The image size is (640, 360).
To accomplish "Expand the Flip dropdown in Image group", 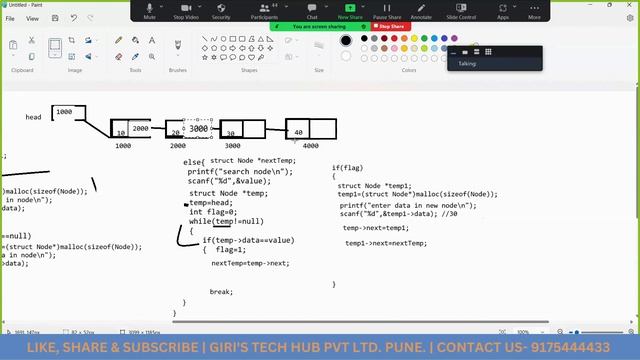I will tap(97, 57).
